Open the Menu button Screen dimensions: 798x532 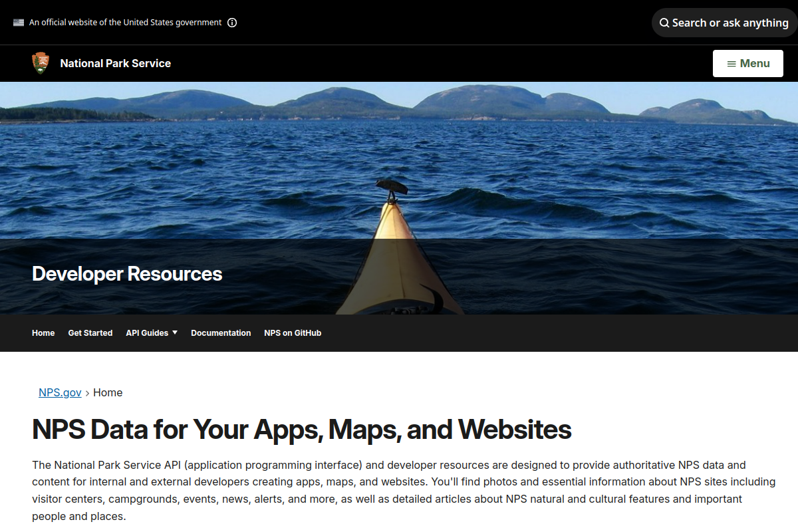point(748,63)
